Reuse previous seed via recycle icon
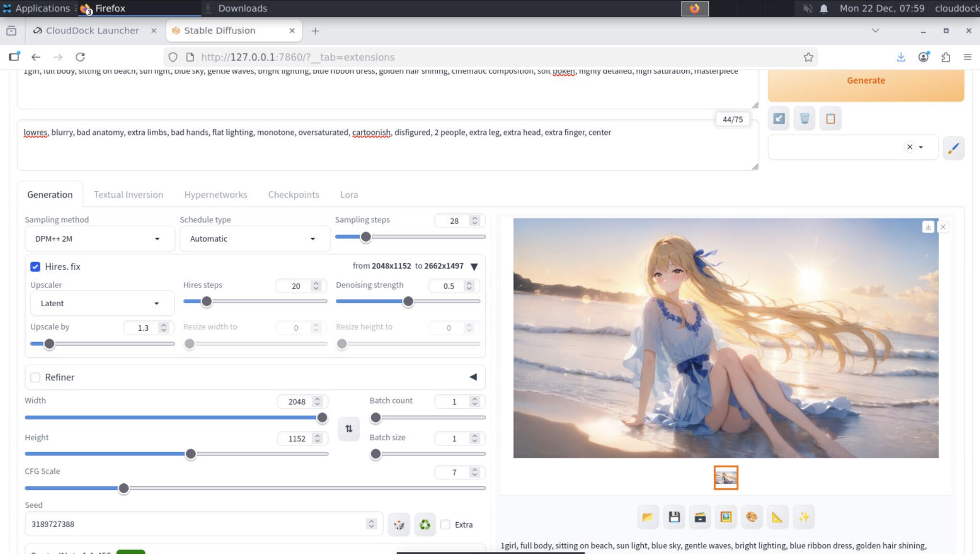The height and width of the screenshot is (554, 980). tap(424, 524)
